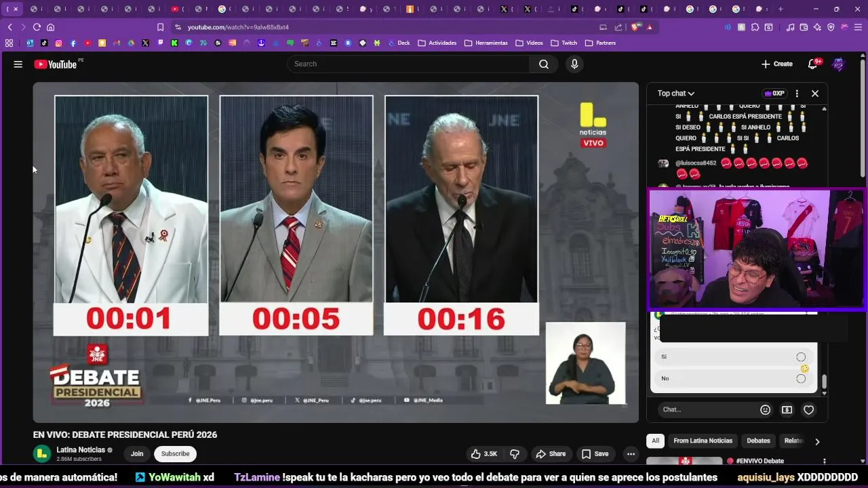
Task: Open the browser extensions puzzle icon
Action: 755,27
